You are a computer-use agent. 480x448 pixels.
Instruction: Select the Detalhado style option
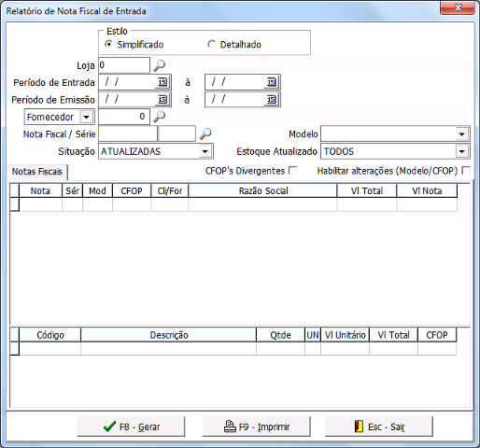click(211, 44)
